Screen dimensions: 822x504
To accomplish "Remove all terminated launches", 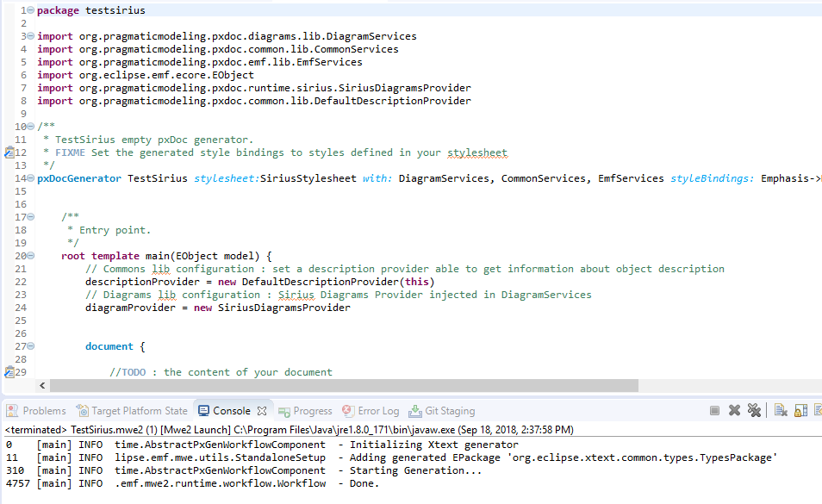I will 755,411.
